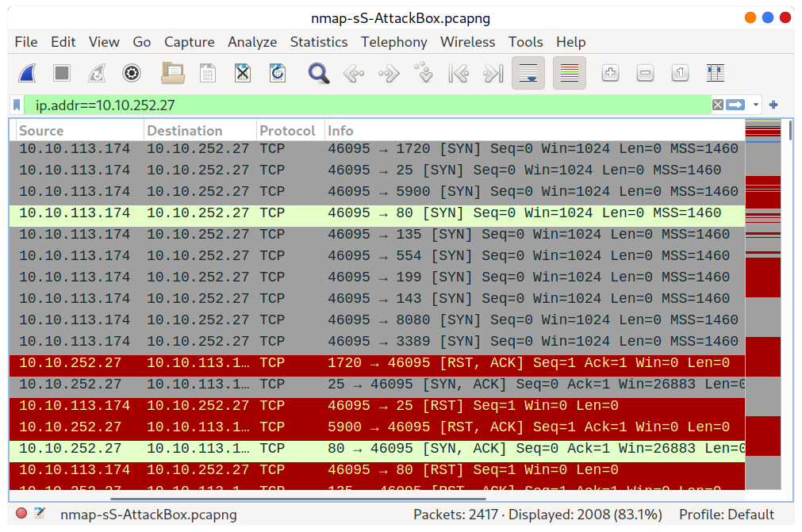Go back in packet history

[x=354, y=73]
